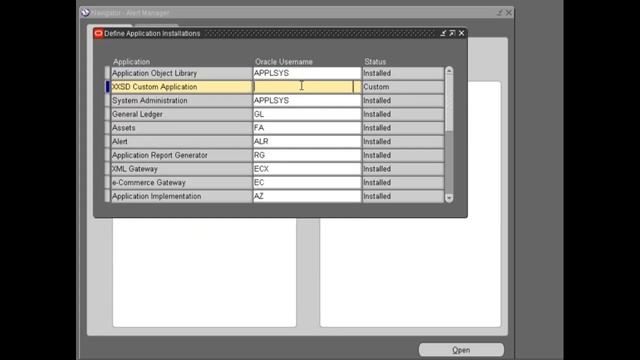640x360 pixels.
Task: Close the Define Application Installations window
Action: (x=462, y=33)
